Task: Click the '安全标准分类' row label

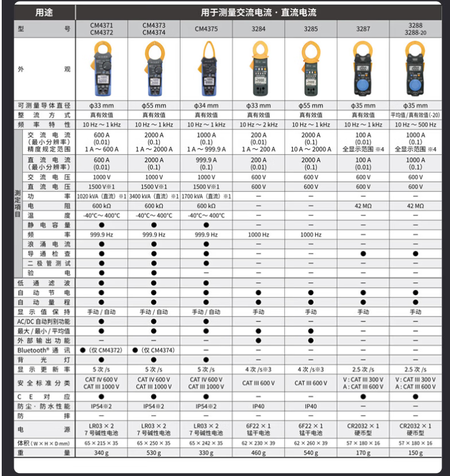Action: click(44, 383)
